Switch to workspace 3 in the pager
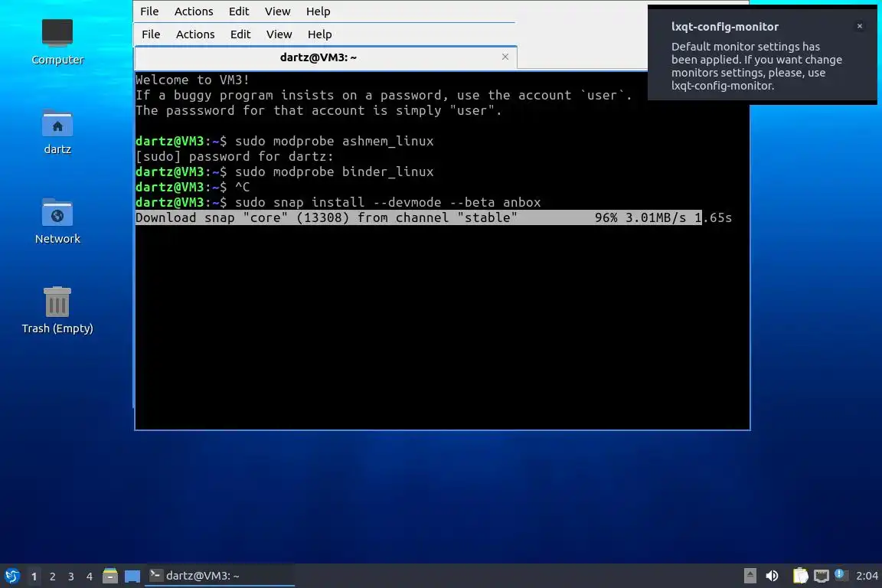The height and width of the screenshot is (588, 882). pos(71,577)
